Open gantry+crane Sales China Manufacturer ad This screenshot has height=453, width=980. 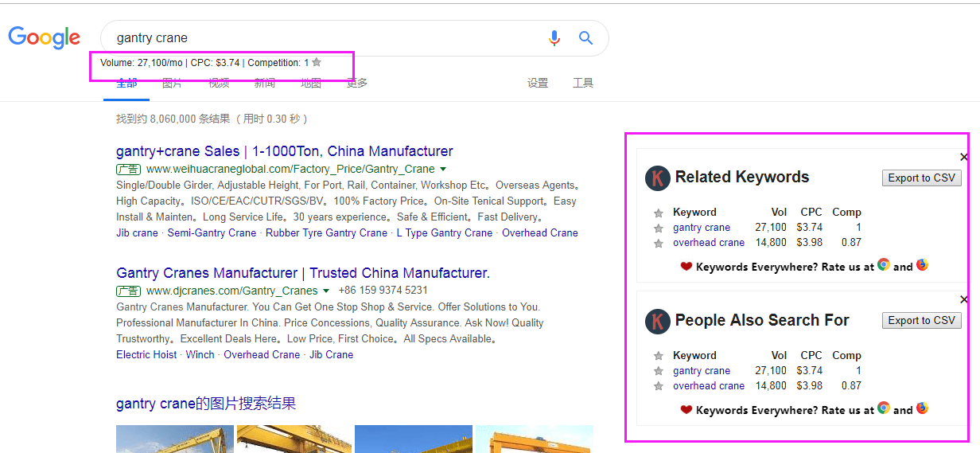pos(285,151)
